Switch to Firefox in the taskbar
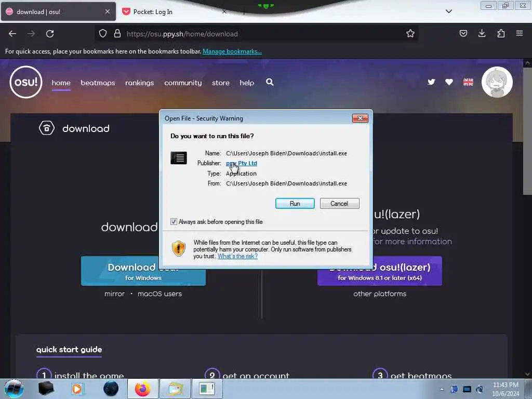This screenshot has width=532, height=399. (x=142, y=389)
